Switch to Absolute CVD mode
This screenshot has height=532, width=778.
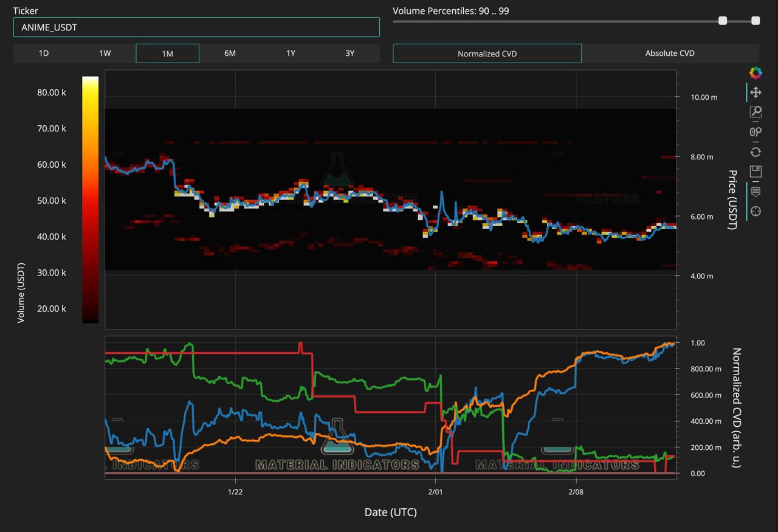(670, 54)
